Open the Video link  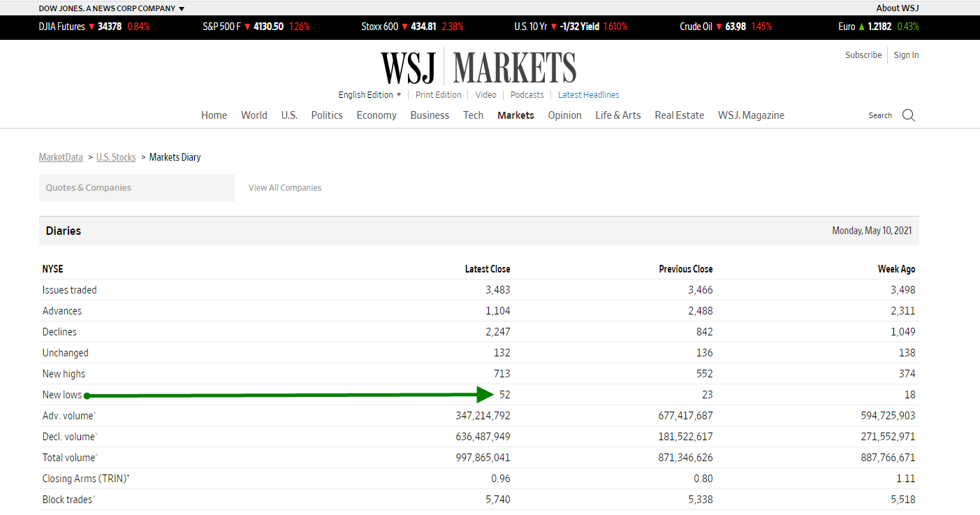485,95
